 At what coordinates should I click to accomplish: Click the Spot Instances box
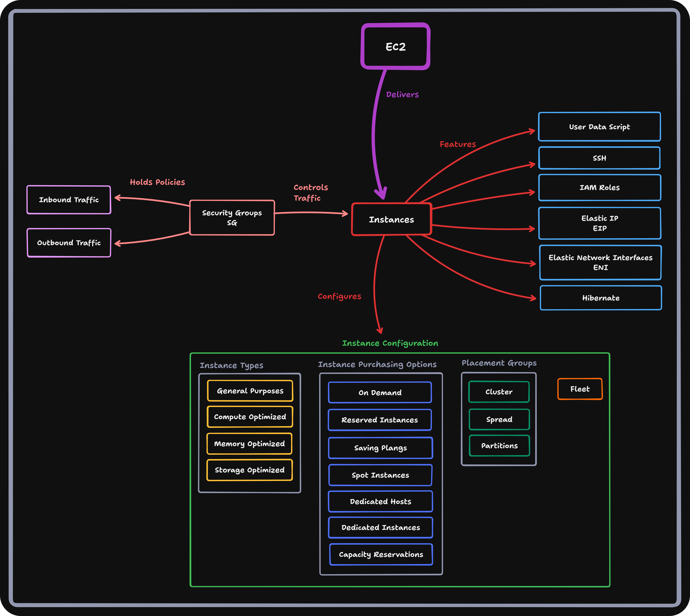[x=380, y=475]
